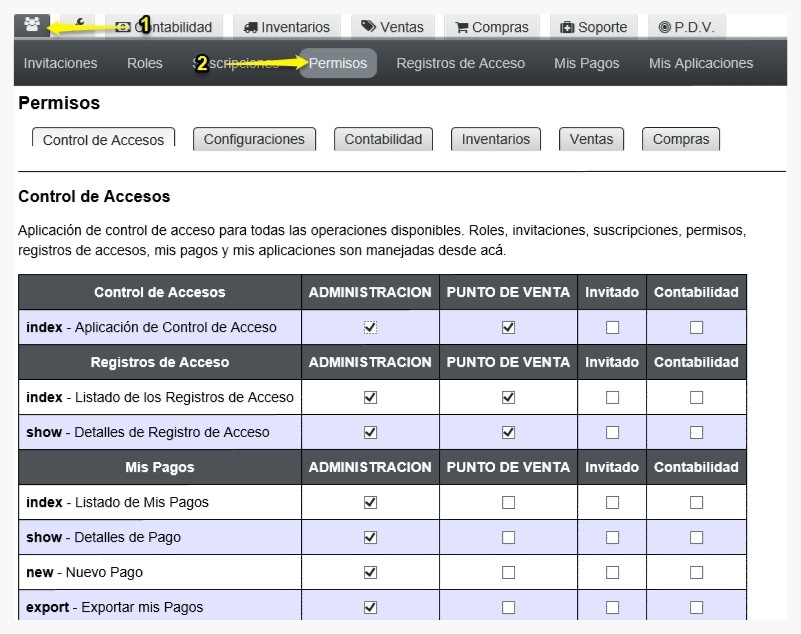Select the Configuraciones permissions tab
801x634 pixels.
coord(254,139)
